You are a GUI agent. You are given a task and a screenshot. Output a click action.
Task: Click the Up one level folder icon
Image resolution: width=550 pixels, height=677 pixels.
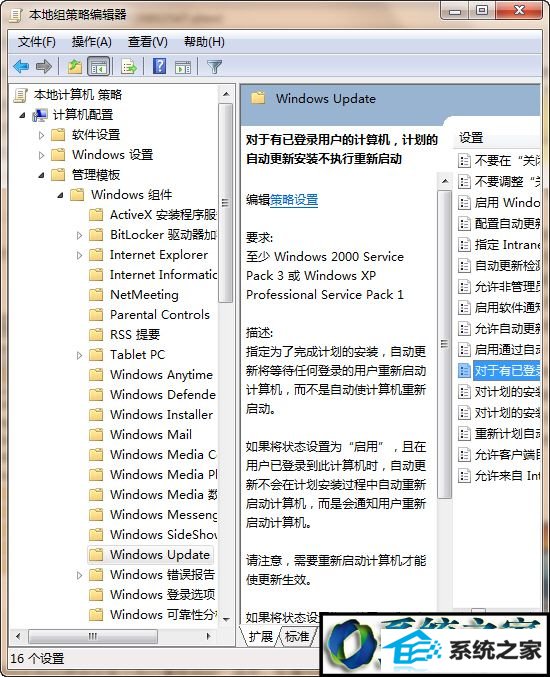(75, 66)
